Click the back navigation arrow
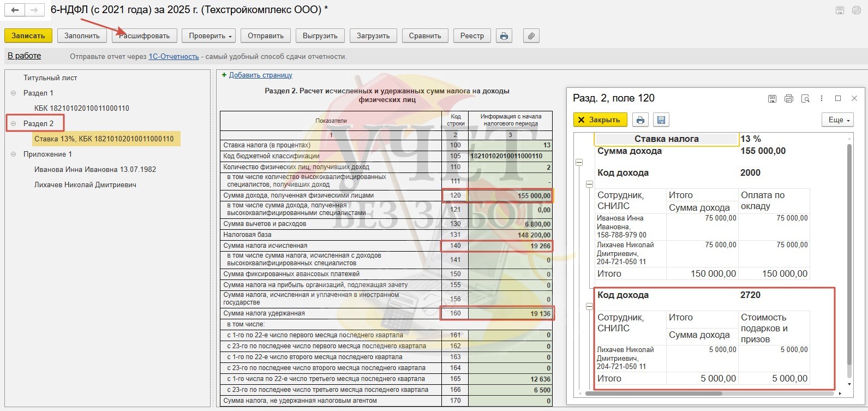Image resolution: width=868 pixels, height=411 pixels. click(x=15, y=10)
